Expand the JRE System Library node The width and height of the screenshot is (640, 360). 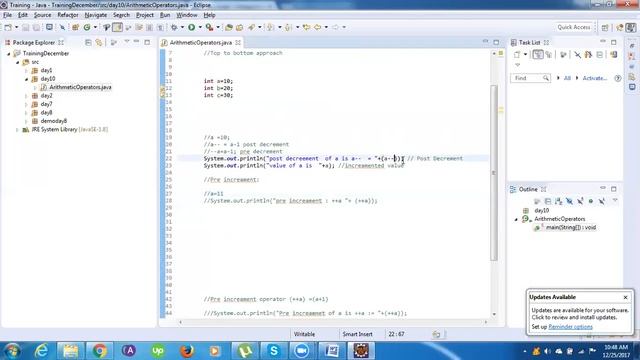(17, 130)
